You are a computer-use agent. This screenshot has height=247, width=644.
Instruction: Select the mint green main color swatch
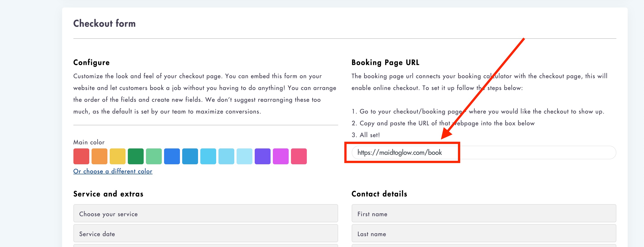(154, 156)
